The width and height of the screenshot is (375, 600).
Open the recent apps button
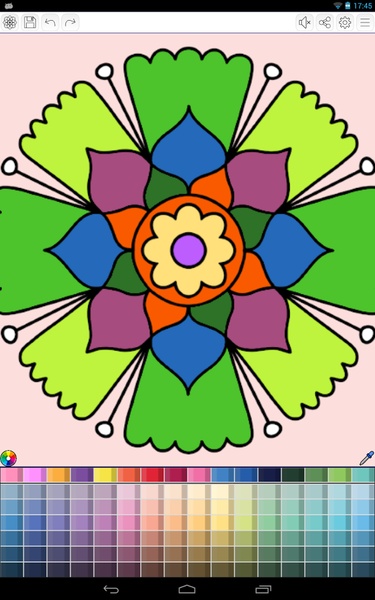click(263, 589)
